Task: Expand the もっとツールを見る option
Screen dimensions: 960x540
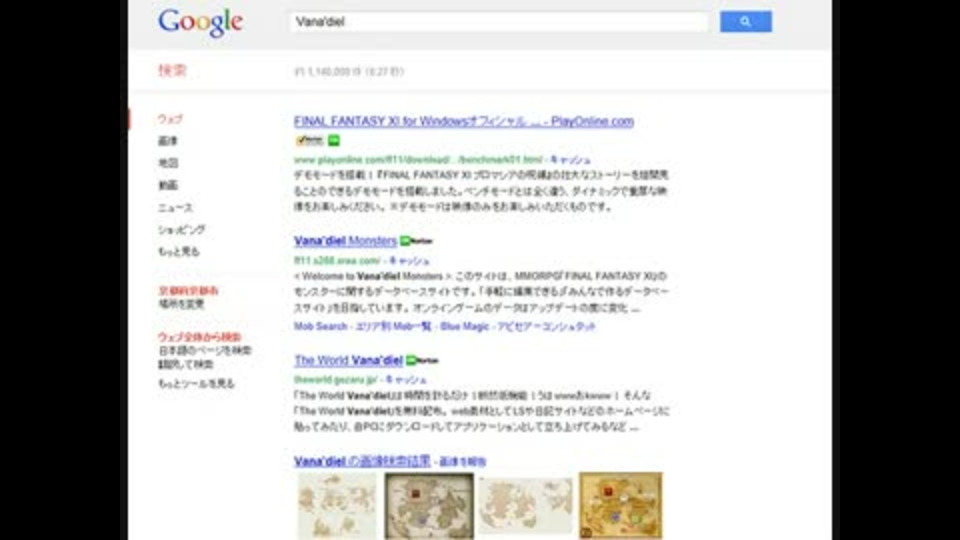Action: pos(196,384)
